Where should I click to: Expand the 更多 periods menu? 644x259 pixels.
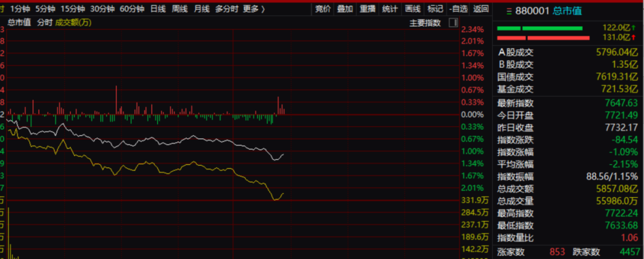(x=253, y=9)
